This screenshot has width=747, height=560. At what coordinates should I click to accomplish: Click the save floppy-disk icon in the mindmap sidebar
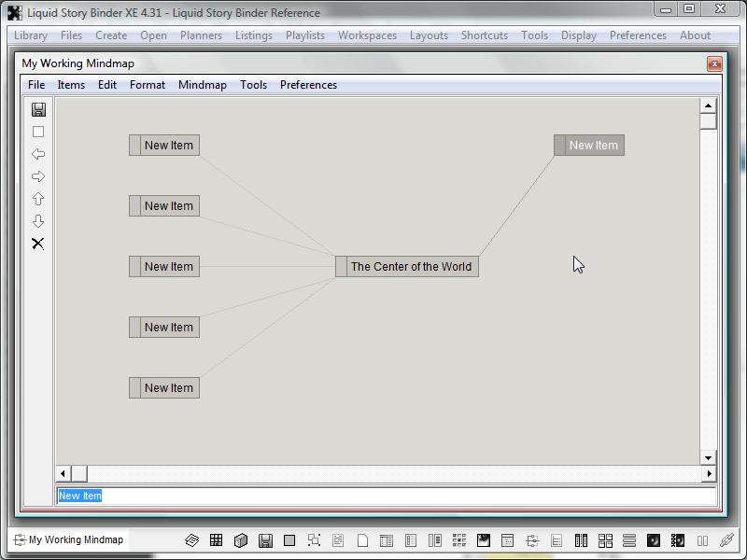[x=38, y=109]
